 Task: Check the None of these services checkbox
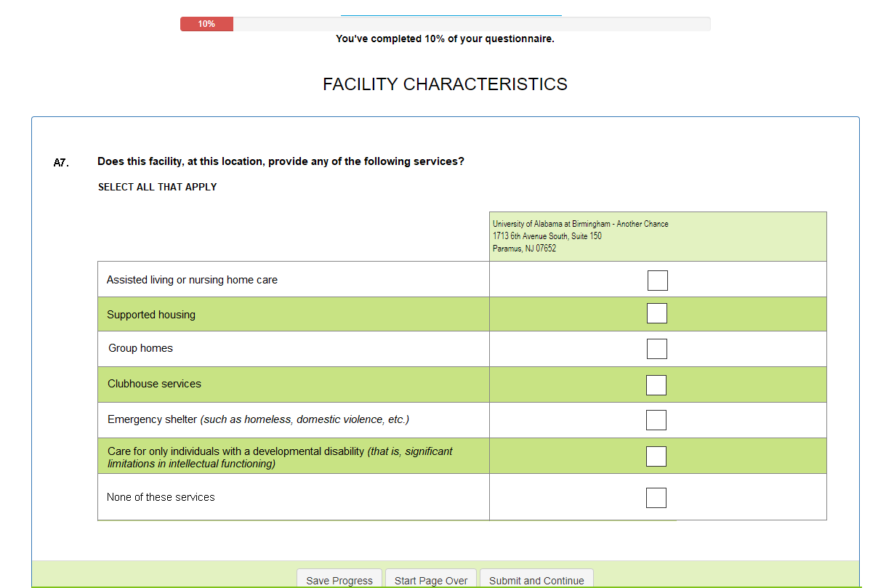[x=656, y=498]
